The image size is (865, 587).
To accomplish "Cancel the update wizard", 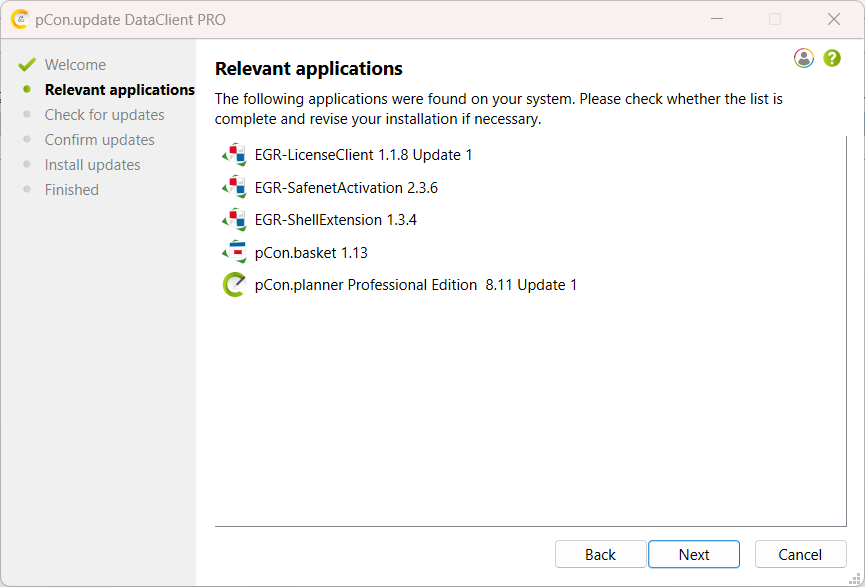I will 800,554.
